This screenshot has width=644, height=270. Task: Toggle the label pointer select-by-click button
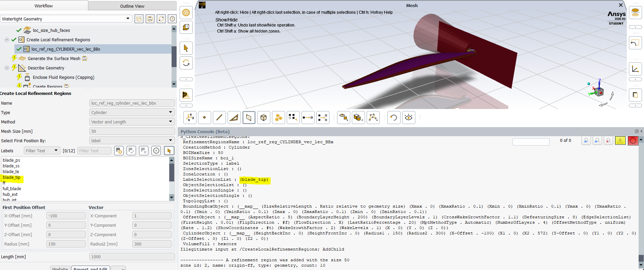[169, 151]
